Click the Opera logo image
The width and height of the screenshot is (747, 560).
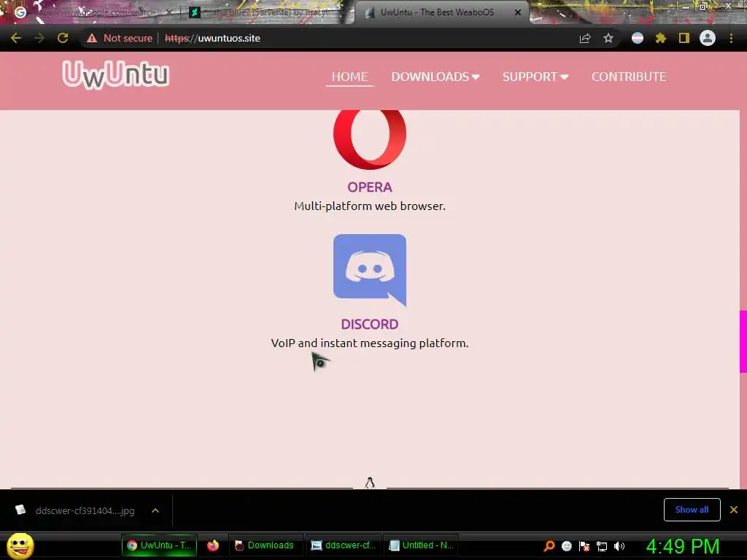(x=370, y=139)
